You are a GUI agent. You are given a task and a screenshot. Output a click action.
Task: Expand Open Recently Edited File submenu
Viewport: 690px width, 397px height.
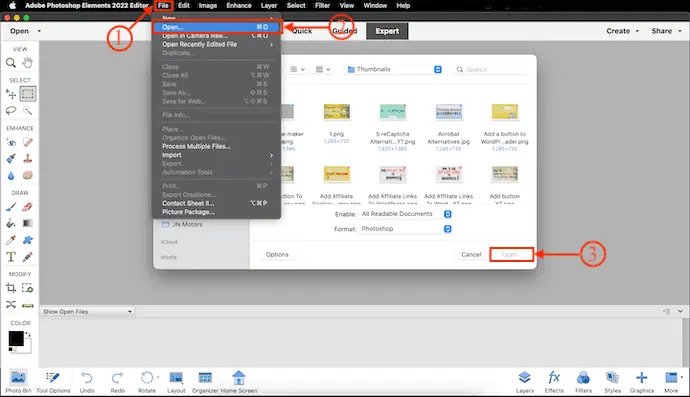click(216, 44)
